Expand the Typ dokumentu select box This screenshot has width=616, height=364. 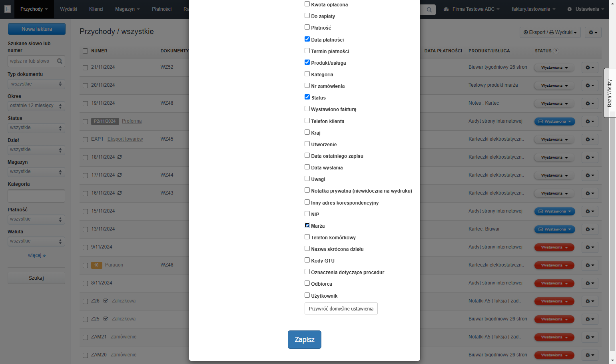[x=36, y=84]
